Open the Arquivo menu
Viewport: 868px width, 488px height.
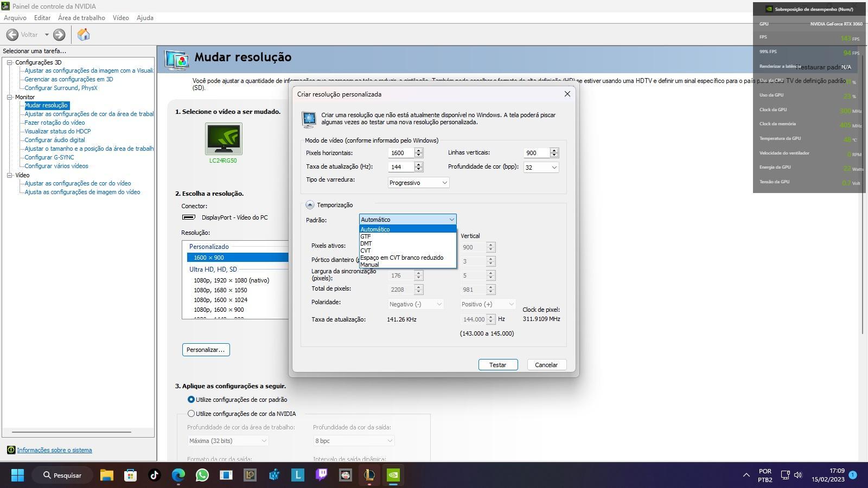click(15, 18)
